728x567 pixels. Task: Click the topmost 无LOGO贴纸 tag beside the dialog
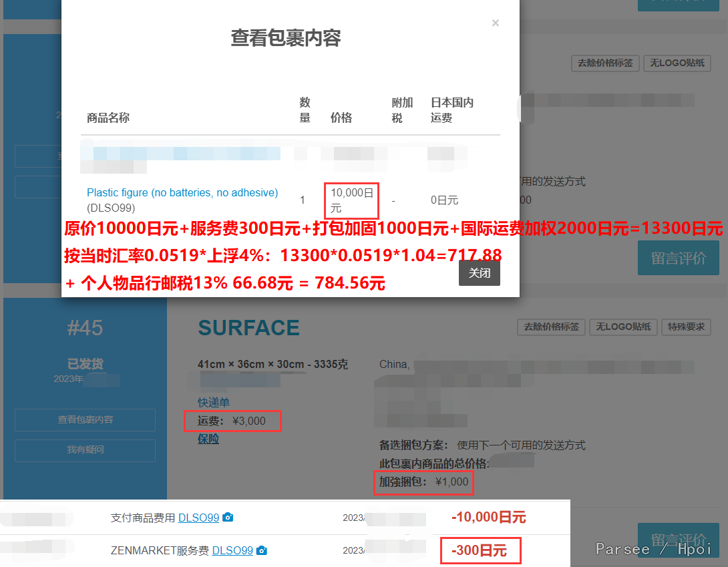677,63
